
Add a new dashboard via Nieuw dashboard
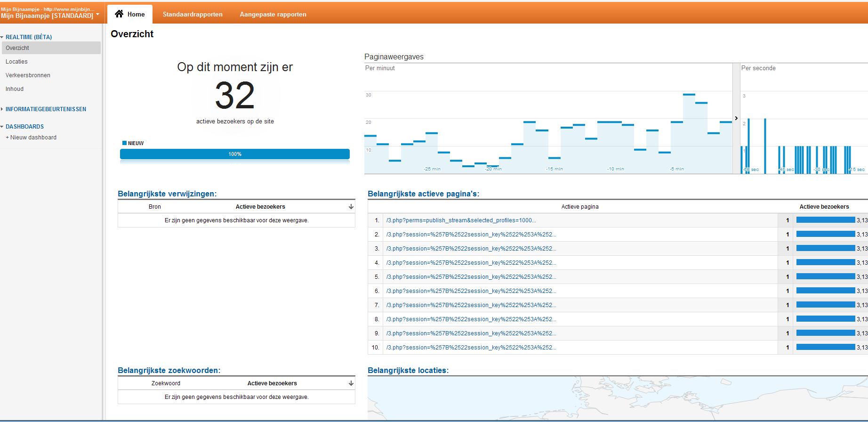pos(31,138)
